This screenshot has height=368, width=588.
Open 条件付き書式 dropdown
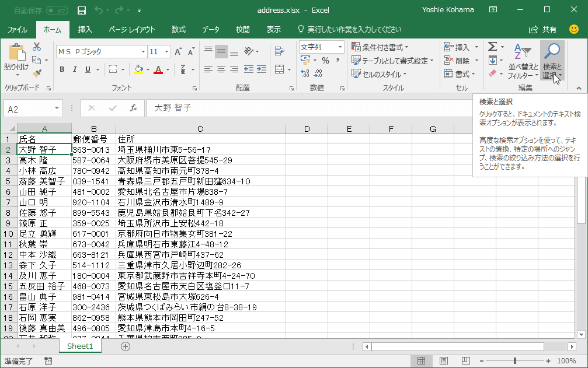pyautogui.click(x=380, y=47)
